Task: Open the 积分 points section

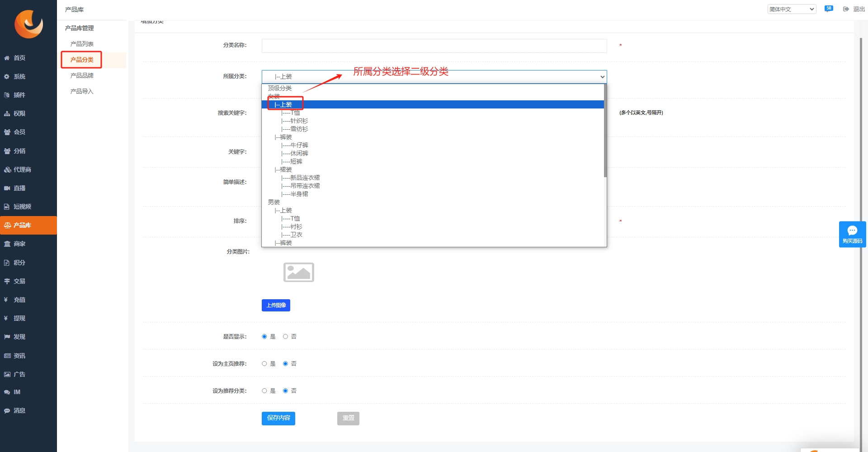Action: 28,263
